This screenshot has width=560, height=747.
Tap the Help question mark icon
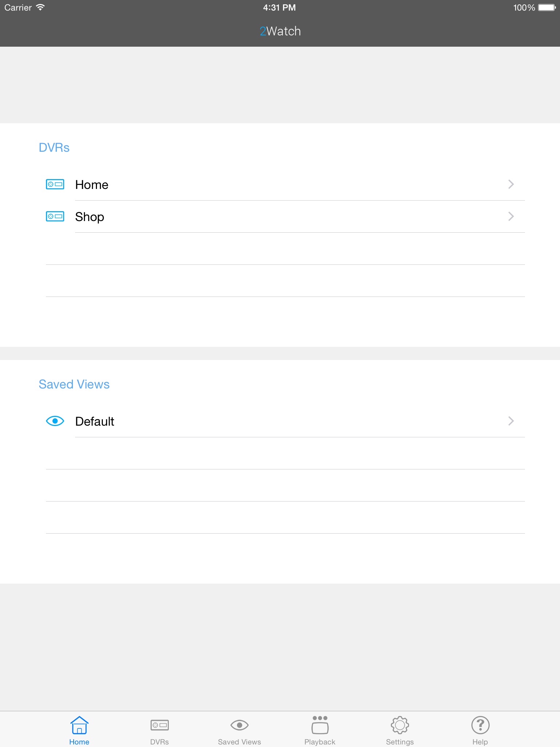480,725
